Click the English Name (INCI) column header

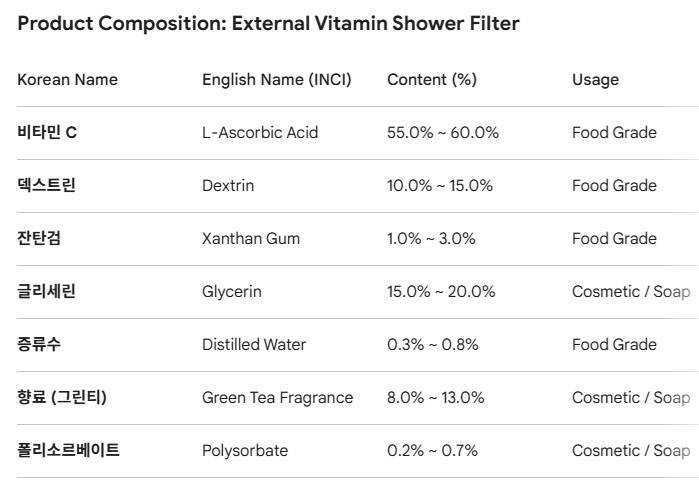point(276,79)
